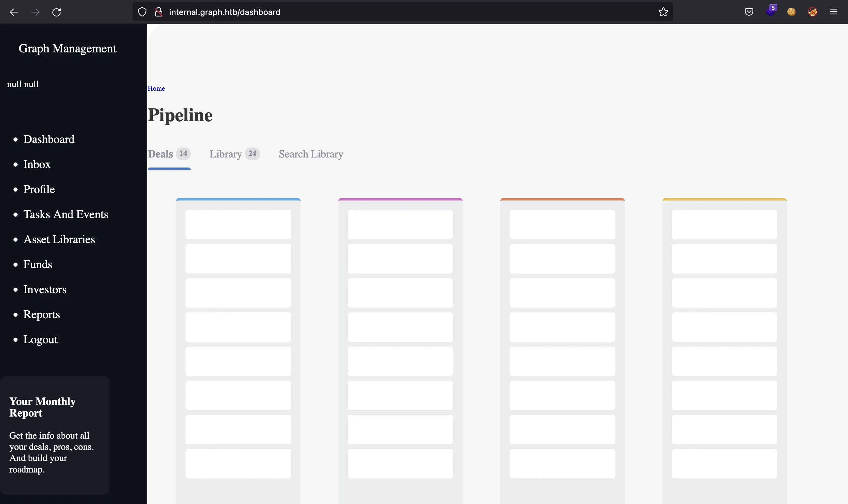Click the Tasks And Events icon
The width and height of the screenshot is (848, 504).
65,214
